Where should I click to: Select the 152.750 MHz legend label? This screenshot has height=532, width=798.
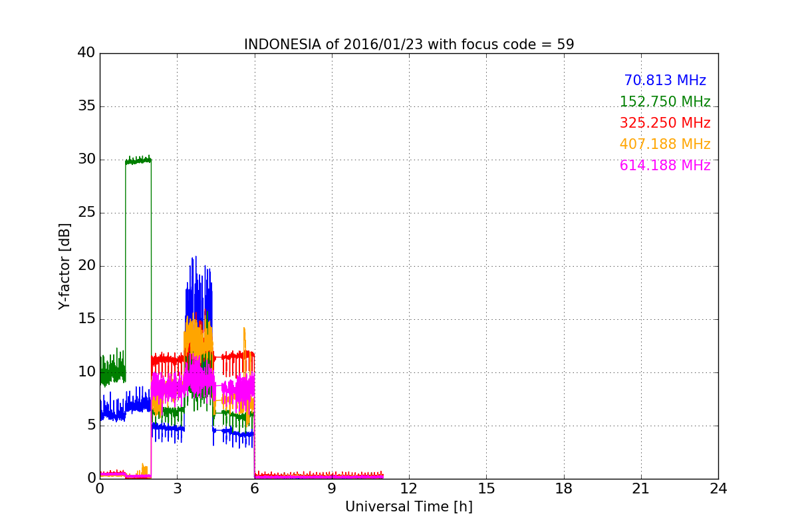[665, 102]
